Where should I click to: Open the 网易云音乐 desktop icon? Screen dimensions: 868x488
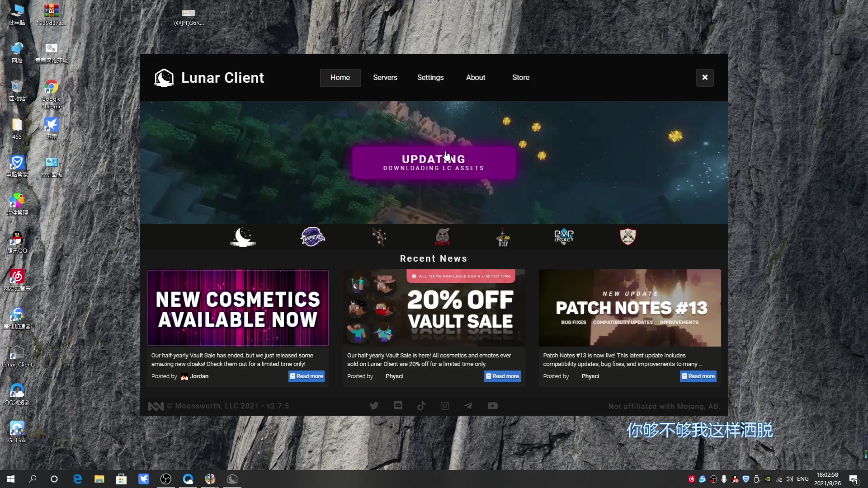[x=17, y=280]
